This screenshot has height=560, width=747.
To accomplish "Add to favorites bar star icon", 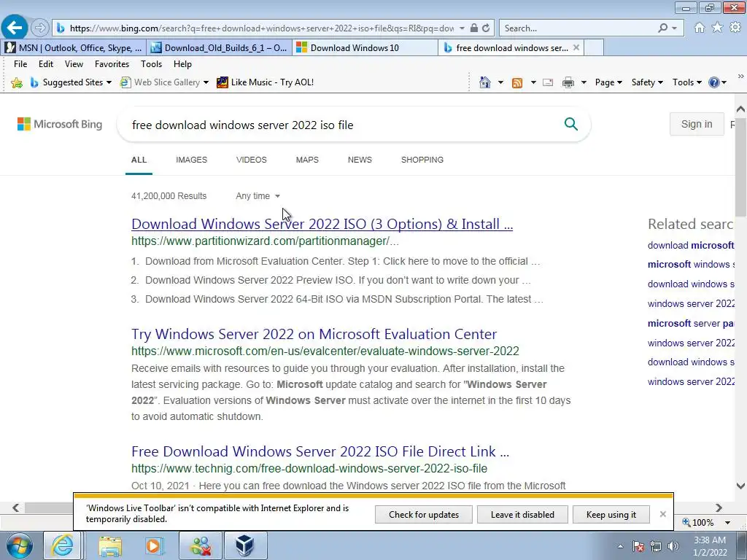I will click(17, 82).
